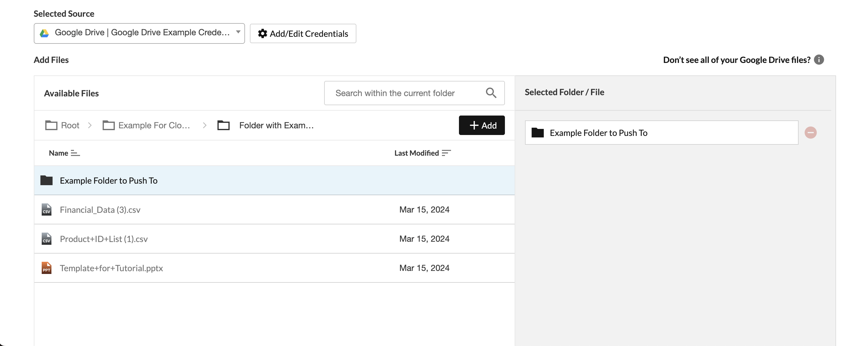Viewport: 868px width, 346px height.
Task: Sort by Last Modified column icon
Action: (x=446, y=153)
